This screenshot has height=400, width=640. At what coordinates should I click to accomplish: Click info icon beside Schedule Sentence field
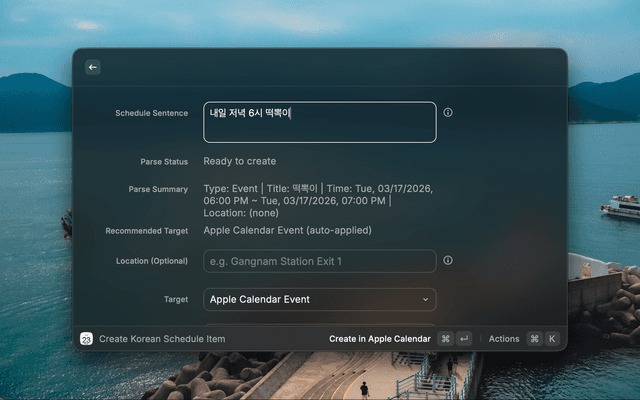coord(448,113)
